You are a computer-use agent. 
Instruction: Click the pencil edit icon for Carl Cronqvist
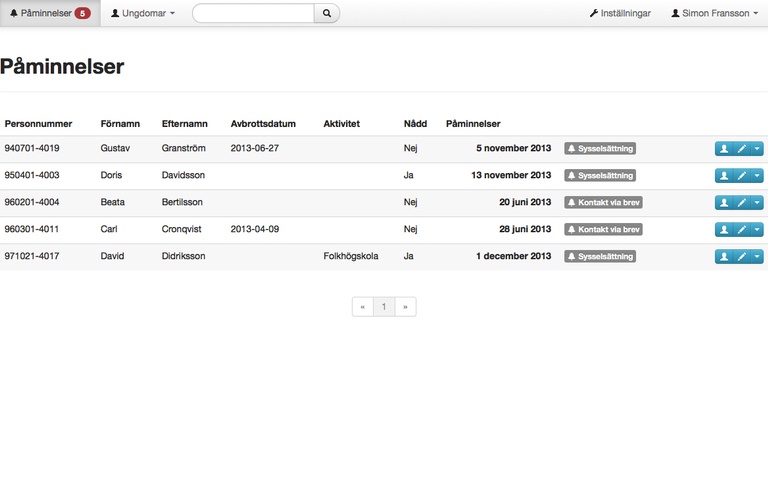point(741,229)
